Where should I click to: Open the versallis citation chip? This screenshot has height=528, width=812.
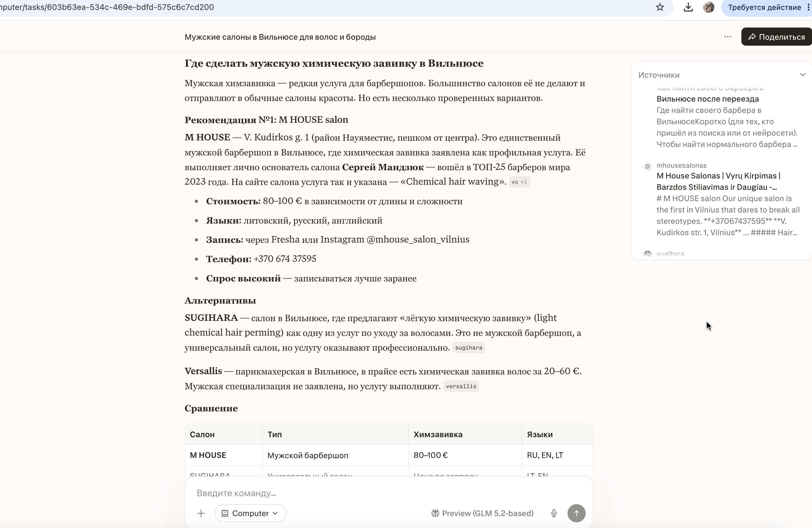pyautogui.click(x=461, y=386)
